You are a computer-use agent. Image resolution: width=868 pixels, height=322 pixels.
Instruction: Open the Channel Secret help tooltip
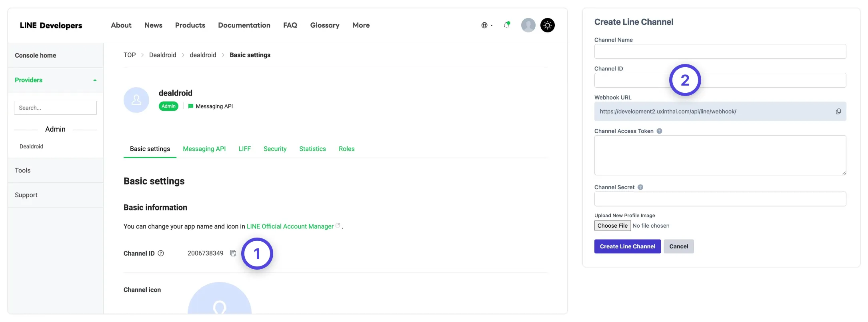(640, 187)
